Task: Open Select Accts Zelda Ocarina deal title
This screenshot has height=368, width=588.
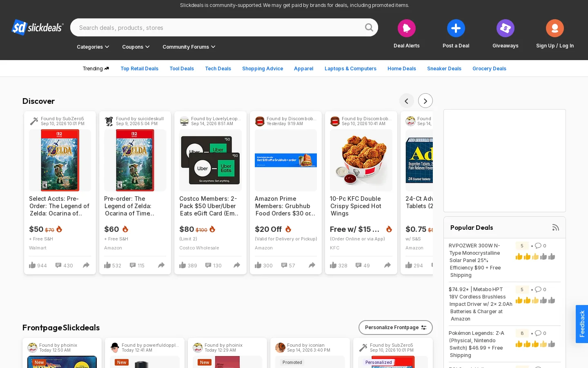Action: point(59,206)
